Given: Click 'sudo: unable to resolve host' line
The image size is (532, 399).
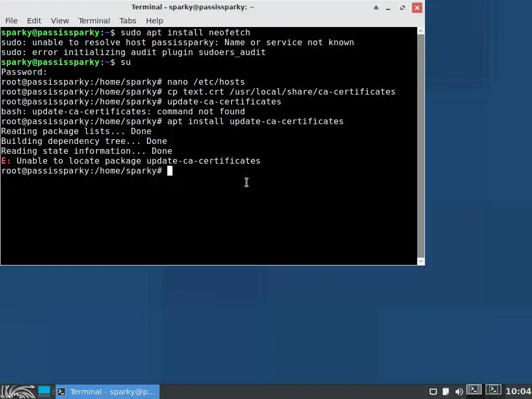Looking at the screenshot, I should (x=178, y=43).
